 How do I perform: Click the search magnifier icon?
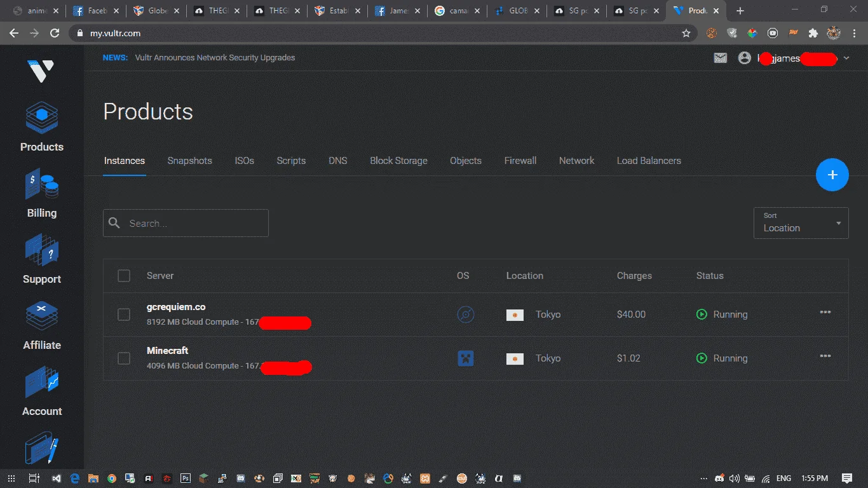(114, 223)
